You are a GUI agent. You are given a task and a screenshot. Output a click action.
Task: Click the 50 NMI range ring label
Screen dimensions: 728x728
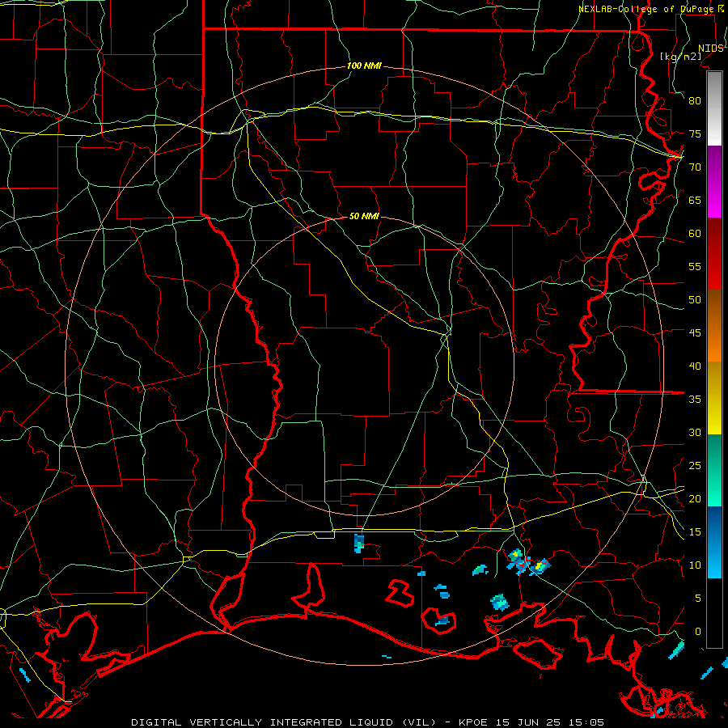pos(364,216)
